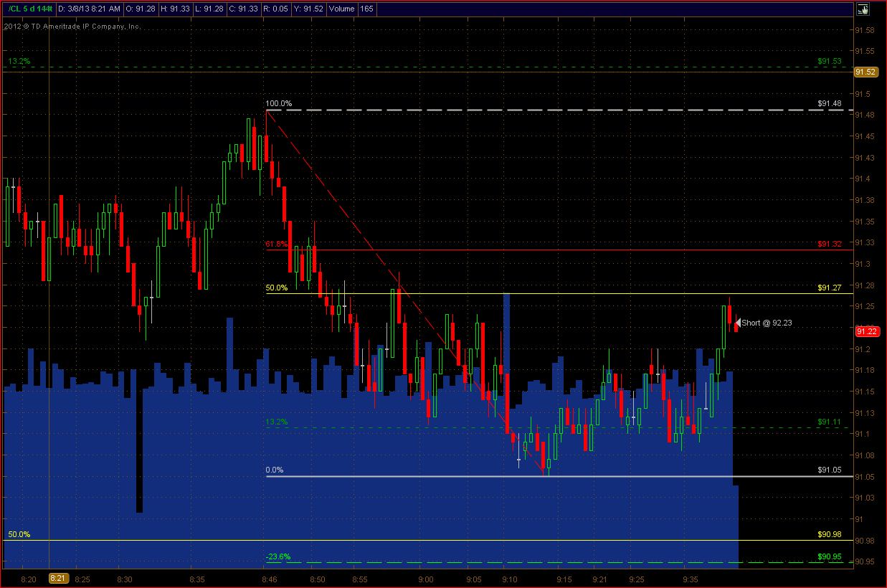887x588 pixels.
Task: Click the $91.27 Fibonacci price label
Action: [830, 288]
